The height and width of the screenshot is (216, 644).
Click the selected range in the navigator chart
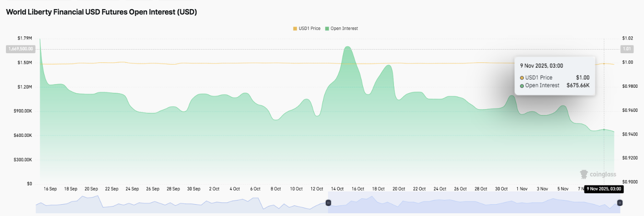(x=474, y=202)
